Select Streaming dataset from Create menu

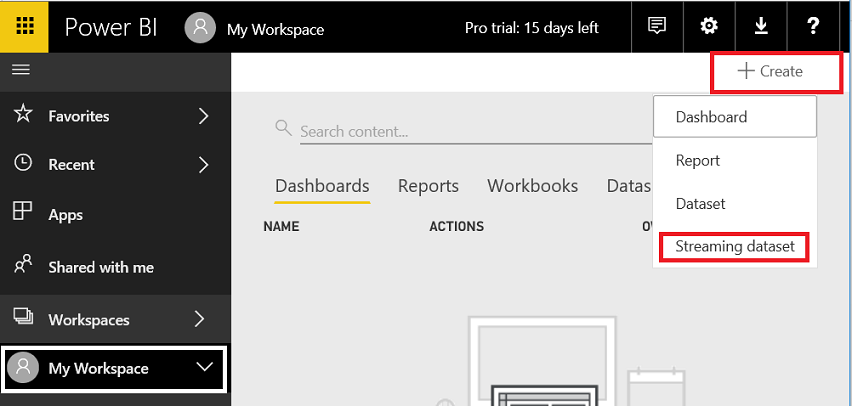(734, 246)
